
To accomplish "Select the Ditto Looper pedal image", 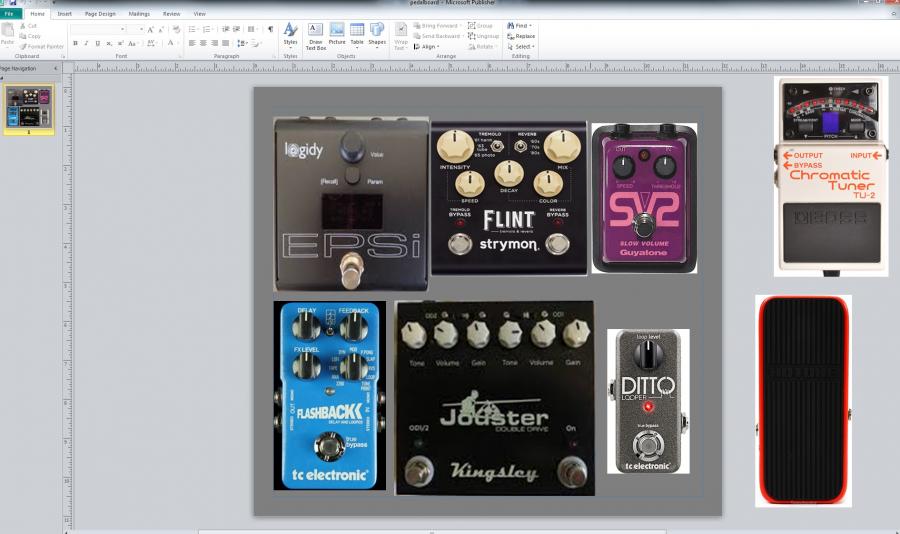I will coord(648,401).
